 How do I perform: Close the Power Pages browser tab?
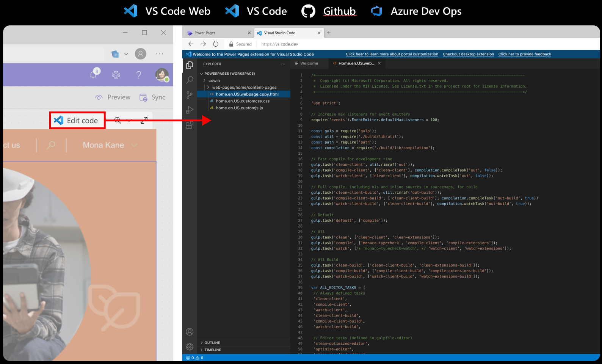(249, 33)
